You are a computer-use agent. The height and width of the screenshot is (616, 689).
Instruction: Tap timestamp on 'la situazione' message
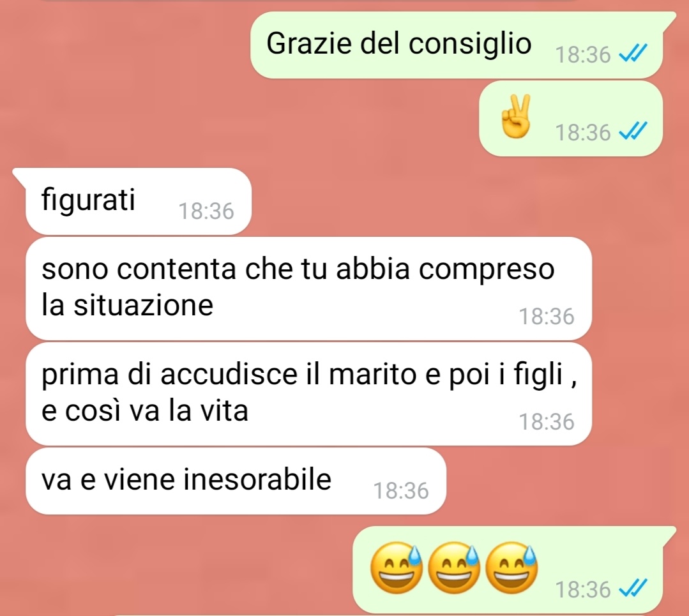(x=547, y=317)
